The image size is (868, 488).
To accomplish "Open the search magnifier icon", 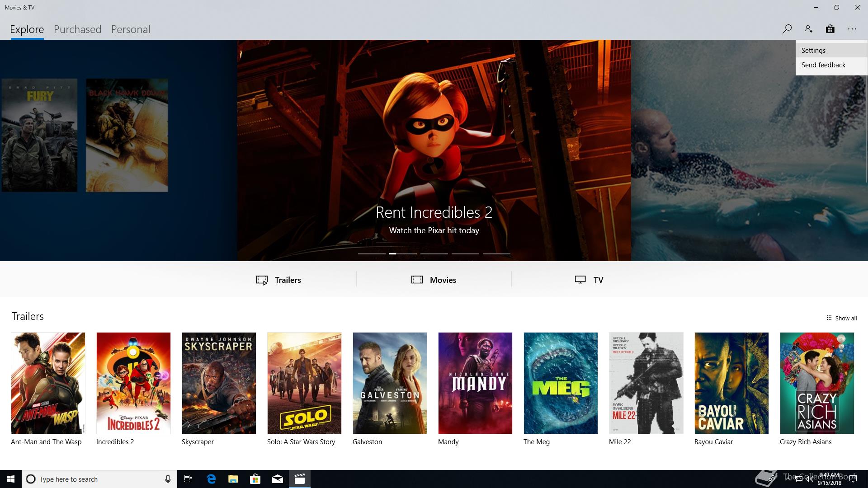I will [787, 29].
